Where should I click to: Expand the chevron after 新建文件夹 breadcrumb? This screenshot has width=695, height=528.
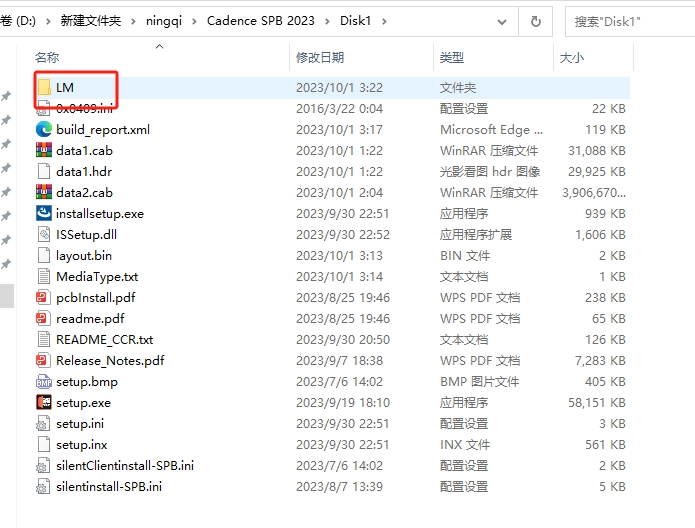point(133,21)
